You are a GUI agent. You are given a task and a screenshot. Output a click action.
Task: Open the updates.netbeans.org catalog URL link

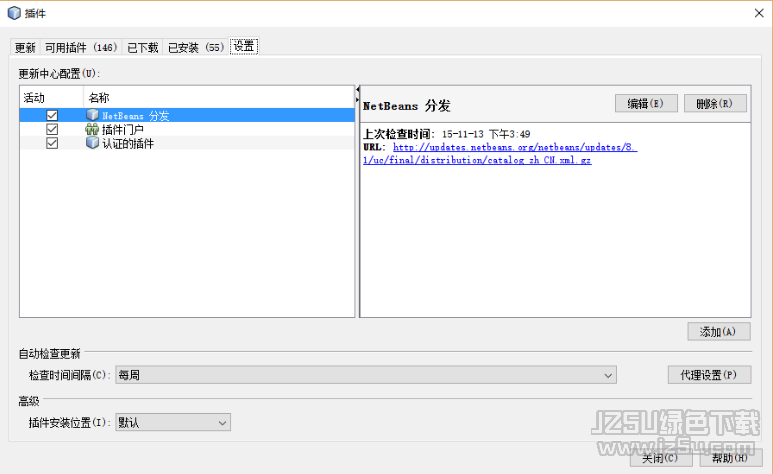(x=500, y=153)
